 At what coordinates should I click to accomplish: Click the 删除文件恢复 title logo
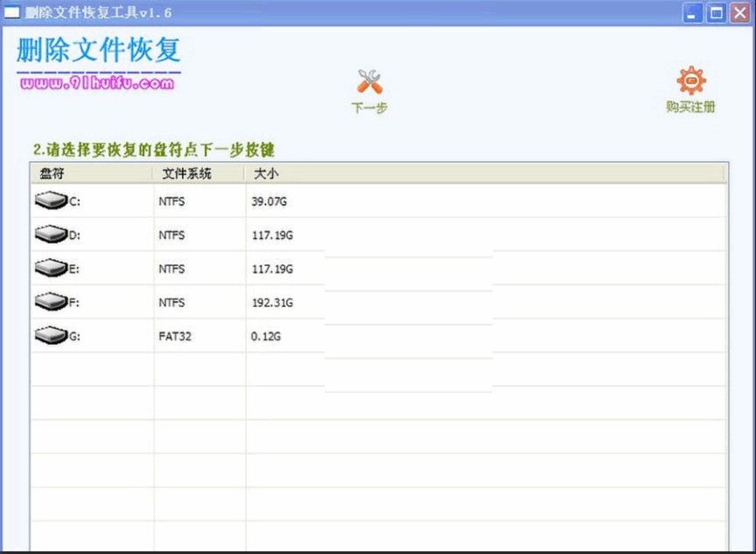[x=98, y=50]
